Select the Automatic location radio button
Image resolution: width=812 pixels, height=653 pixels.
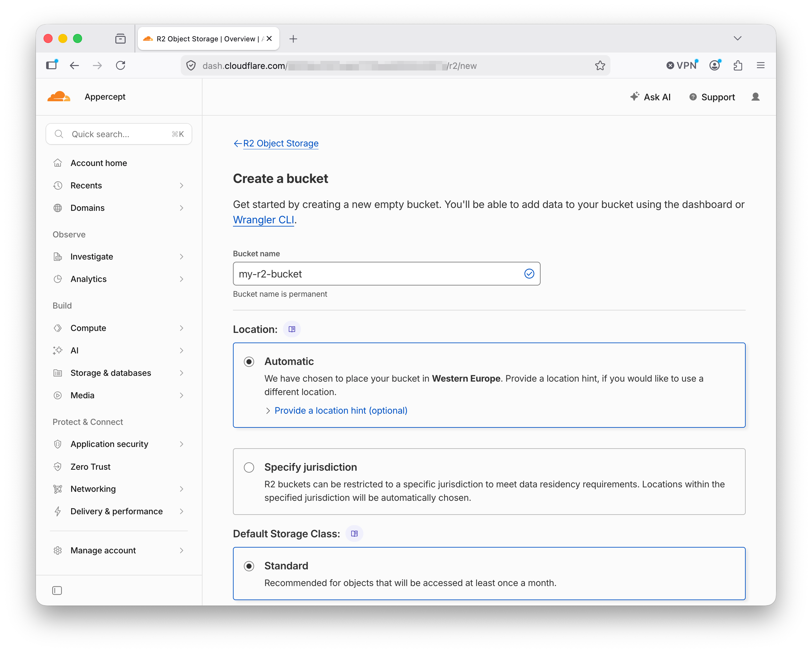[249, 362]
